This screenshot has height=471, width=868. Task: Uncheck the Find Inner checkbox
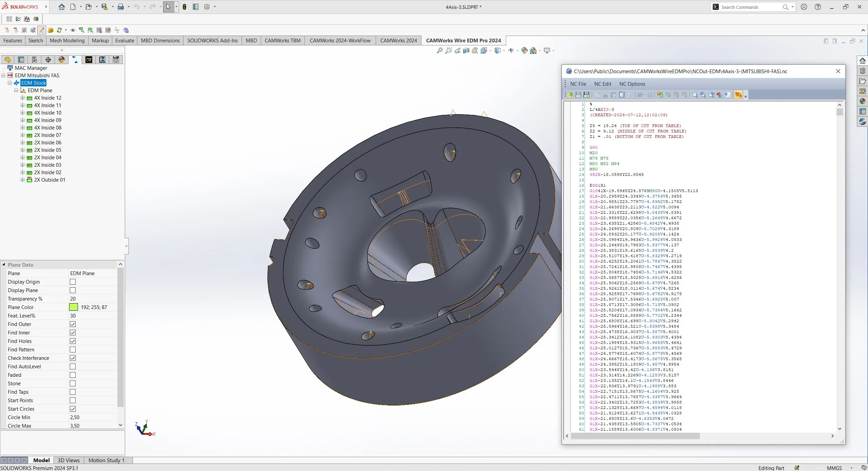(x=73, y=333)
